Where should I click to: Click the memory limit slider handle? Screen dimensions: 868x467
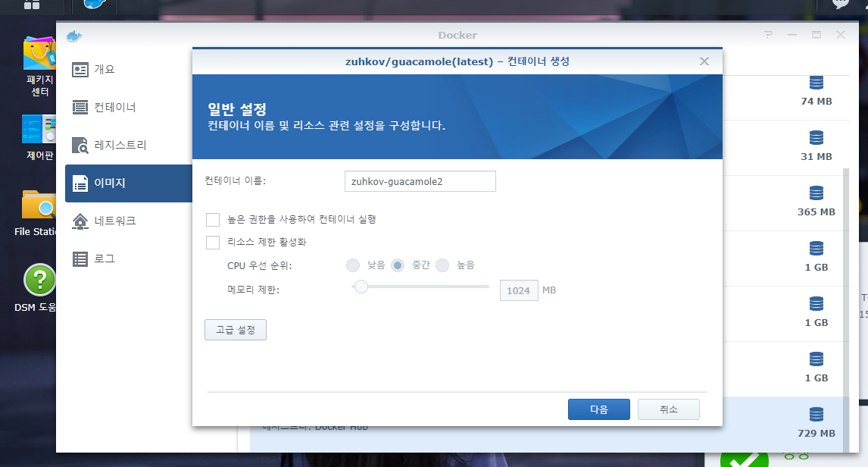(x=361, y=287)
